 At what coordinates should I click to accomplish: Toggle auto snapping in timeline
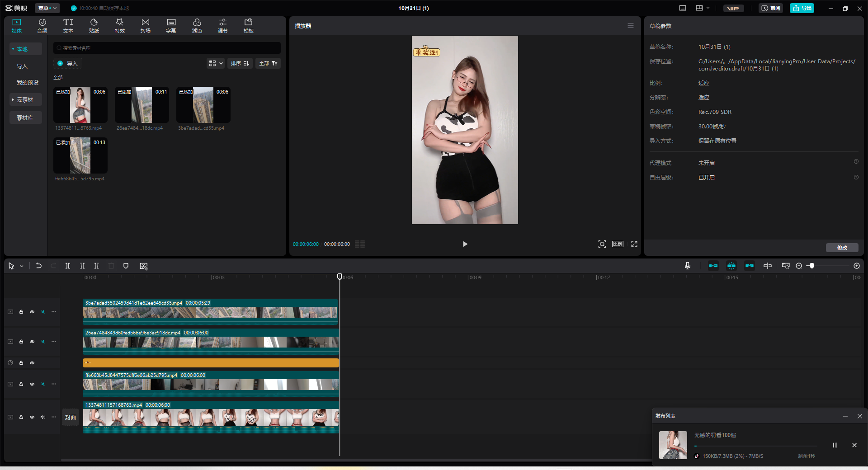coord(731,266)
